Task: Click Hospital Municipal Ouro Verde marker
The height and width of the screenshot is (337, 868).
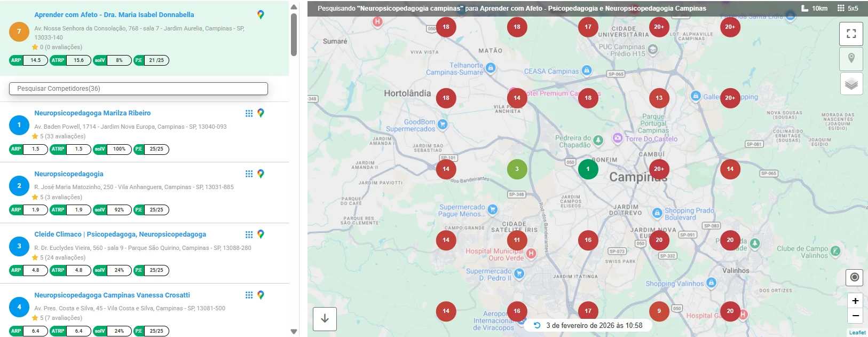Action: (531, 253)
